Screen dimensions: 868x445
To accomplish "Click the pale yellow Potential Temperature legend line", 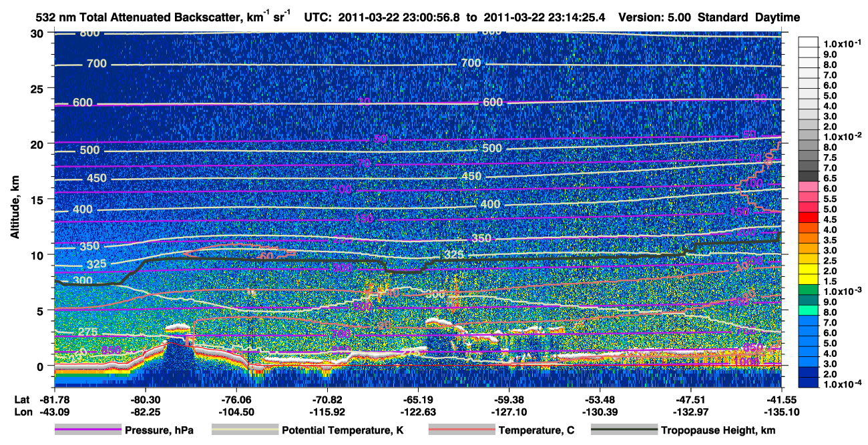I will tap(244, 430).
